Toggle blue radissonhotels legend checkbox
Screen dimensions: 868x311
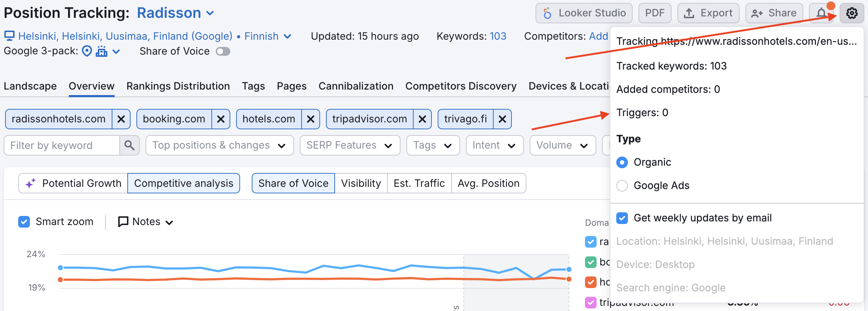591,242
